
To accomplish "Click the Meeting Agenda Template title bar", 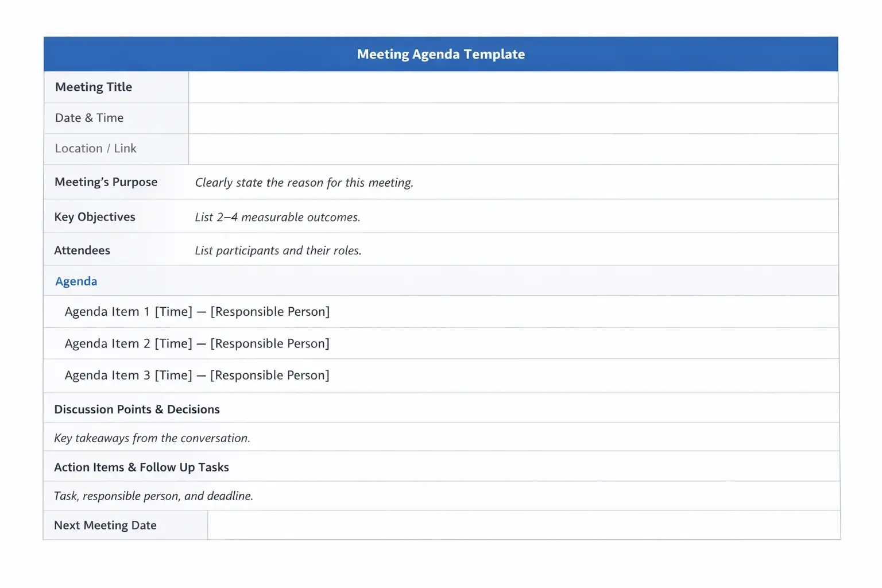I will point(440,53).
